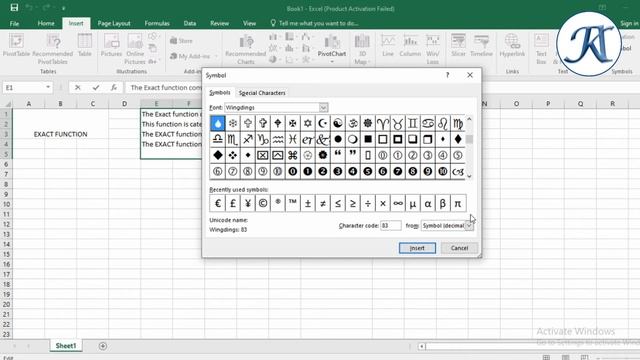Select the boxed X symbol
The width and height of the screenshot is (640, 360).
(263, 156)
